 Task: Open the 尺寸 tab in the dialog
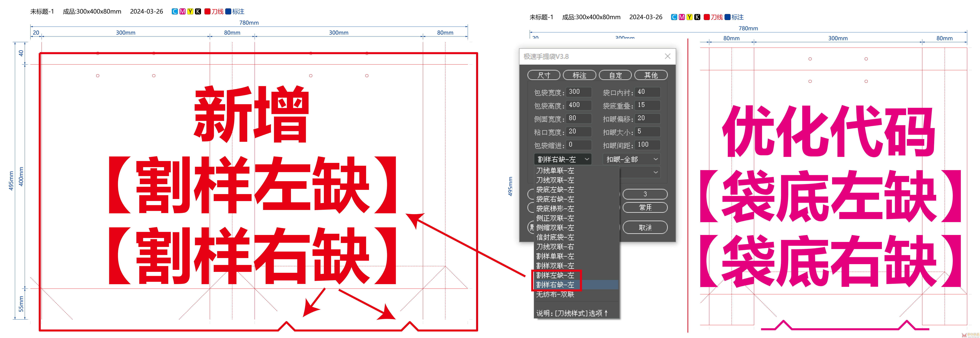544,75
